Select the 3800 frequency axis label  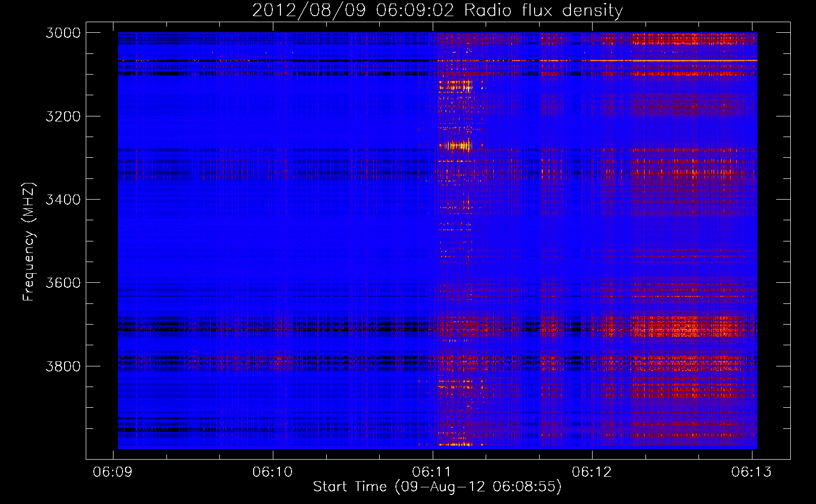tap(63, 366)
